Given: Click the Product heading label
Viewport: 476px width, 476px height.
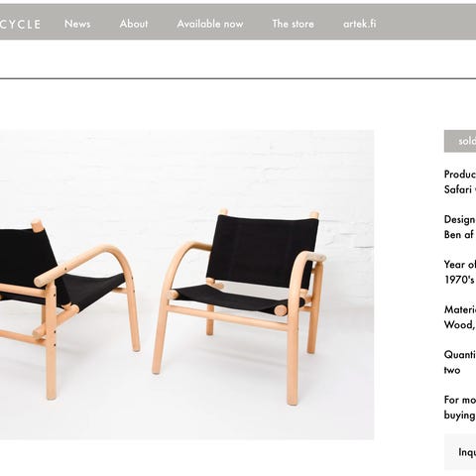Looking at the screenshot, I should click(x=460, y=175).
